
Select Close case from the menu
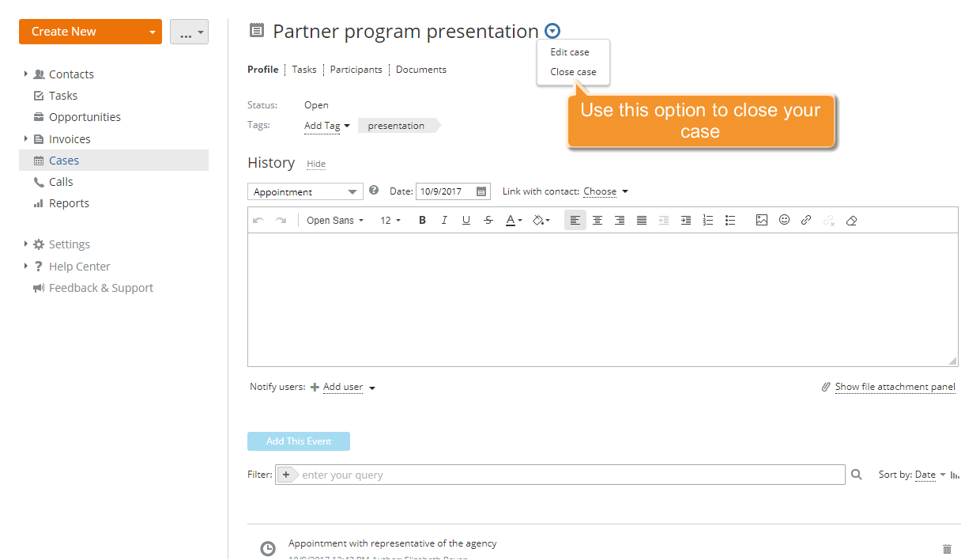coord(573,71)
